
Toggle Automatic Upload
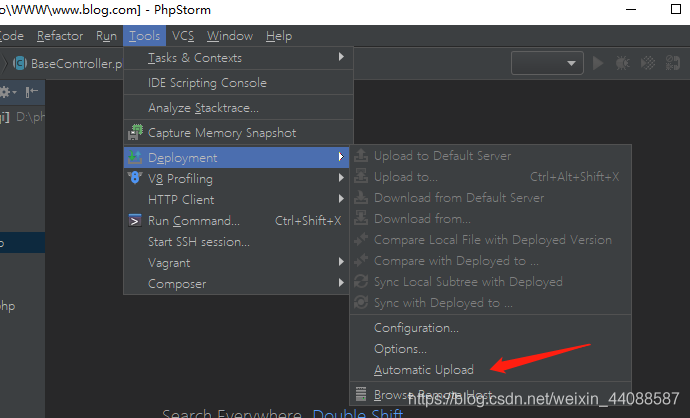pyautogui.click(x=491, y=370)
